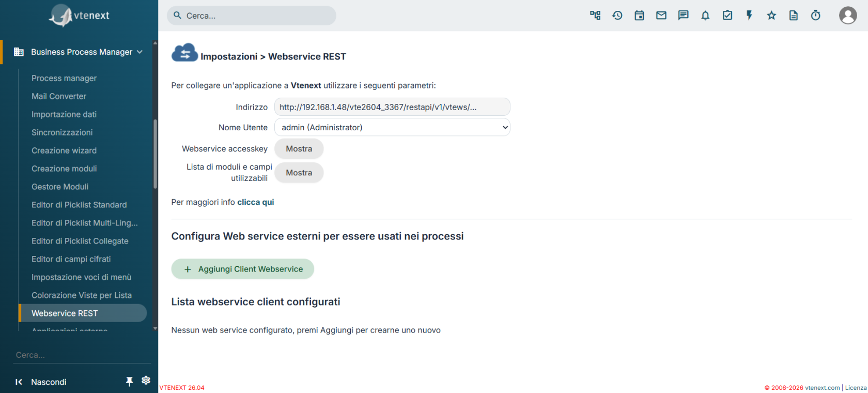Pin the sidebar with the pin icon
The image size is (868, 393).
129,382
